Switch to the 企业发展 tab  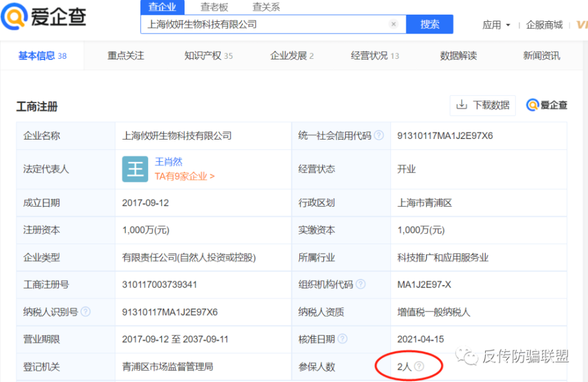(292, 56)
